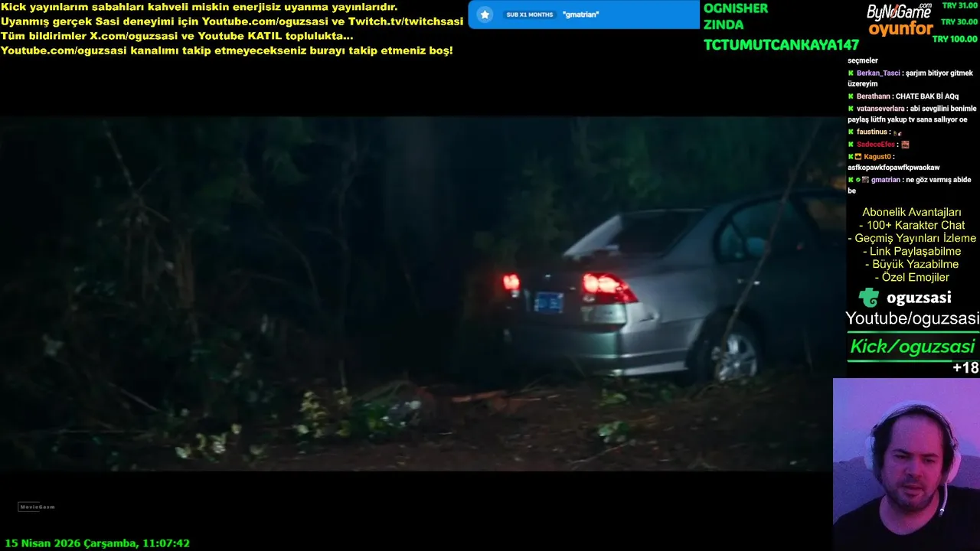Click the OGNISHER donor name

click(x=736, y=8)
